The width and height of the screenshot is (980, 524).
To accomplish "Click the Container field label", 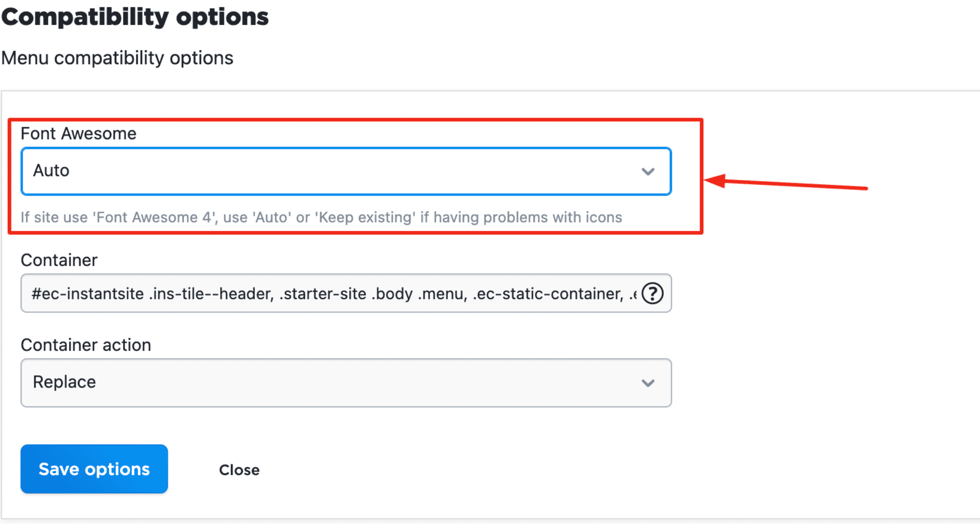I will (59, 260).
